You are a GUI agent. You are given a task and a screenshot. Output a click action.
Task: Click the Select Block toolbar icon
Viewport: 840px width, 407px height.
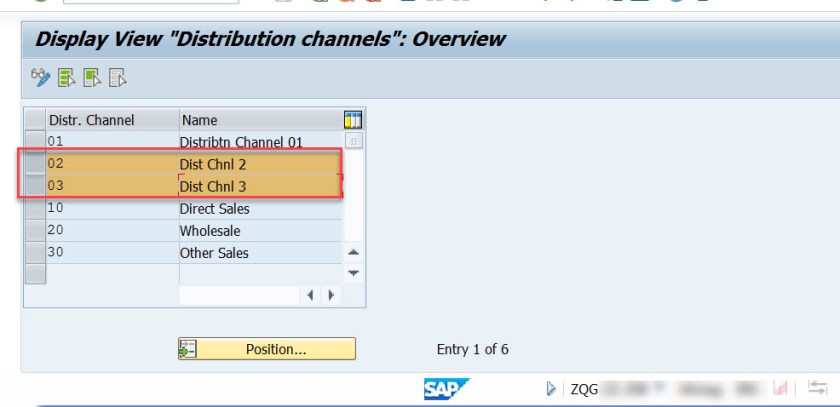pos(92,77)
